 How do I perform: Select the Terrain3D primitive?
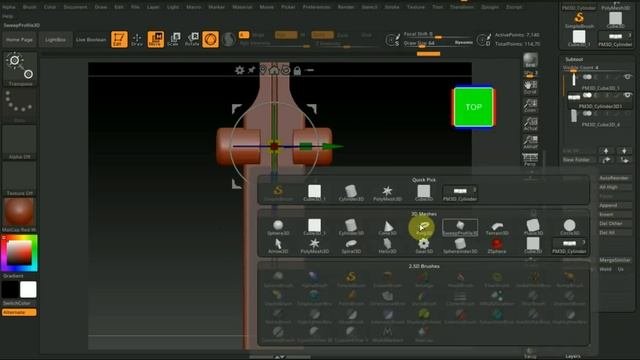click(497, 227)
